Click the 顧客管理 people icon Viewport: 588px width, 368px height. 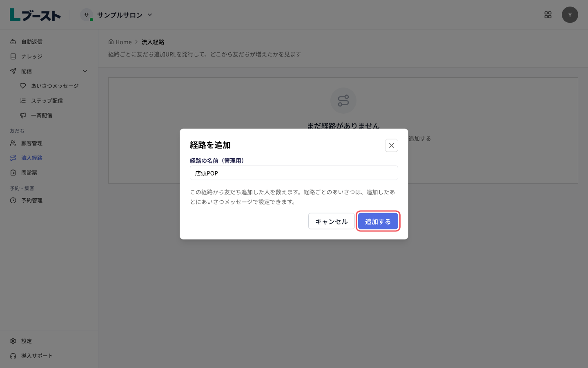(13, 143)
